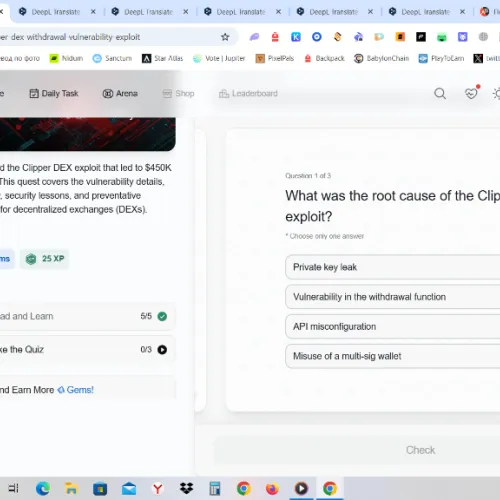Open the heart notifications icon
Viewport: 500px width, 500px height.
coord(471,93)
